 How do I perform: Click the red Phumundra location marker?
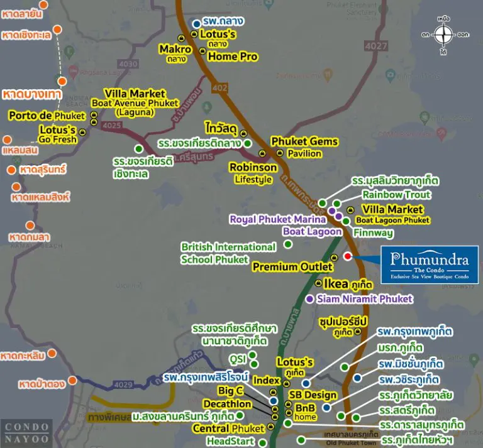tap(347, 256)
